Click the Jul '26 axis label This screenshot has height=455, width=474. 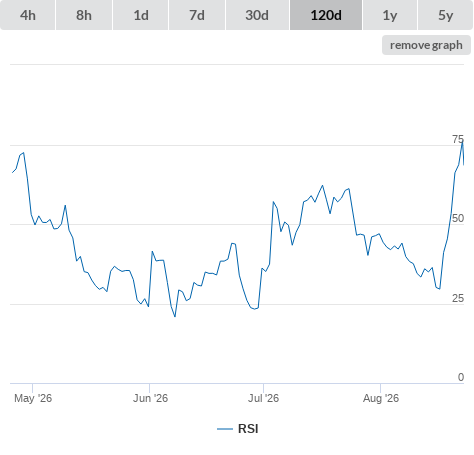coord(263,398)
